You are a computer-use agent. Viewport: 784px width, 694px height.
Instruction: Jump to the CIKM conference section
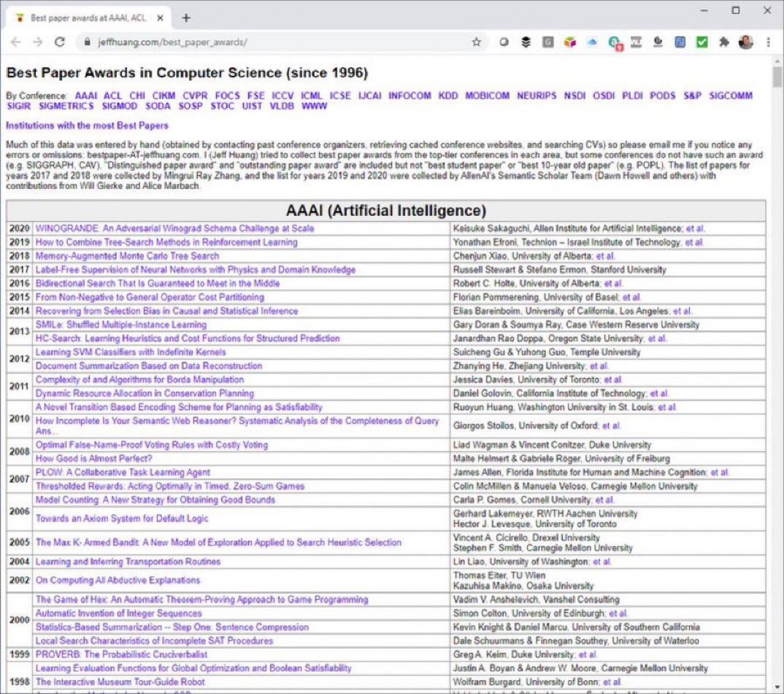[164, 96]
